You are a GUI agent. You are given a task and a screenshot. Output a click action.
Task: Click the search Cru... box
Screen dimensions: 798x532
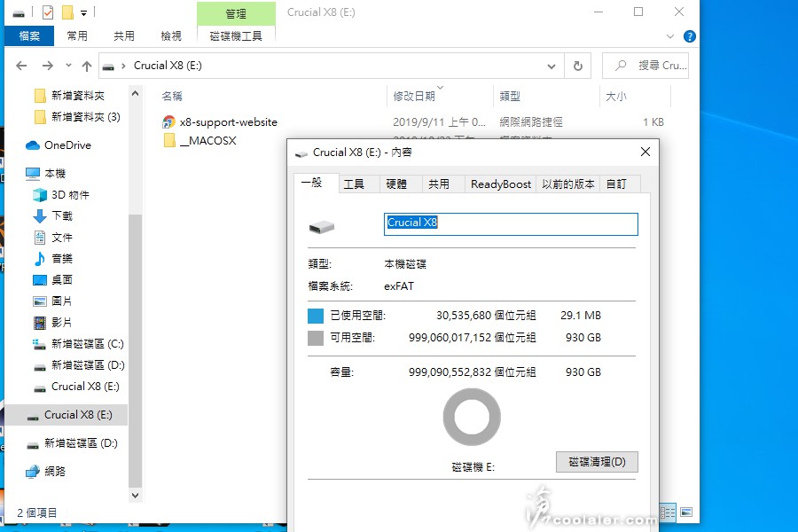point(645,66)
